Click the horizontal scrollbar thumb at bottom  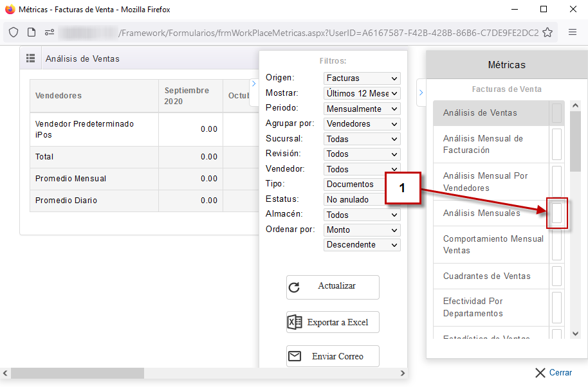pos(77,373)
